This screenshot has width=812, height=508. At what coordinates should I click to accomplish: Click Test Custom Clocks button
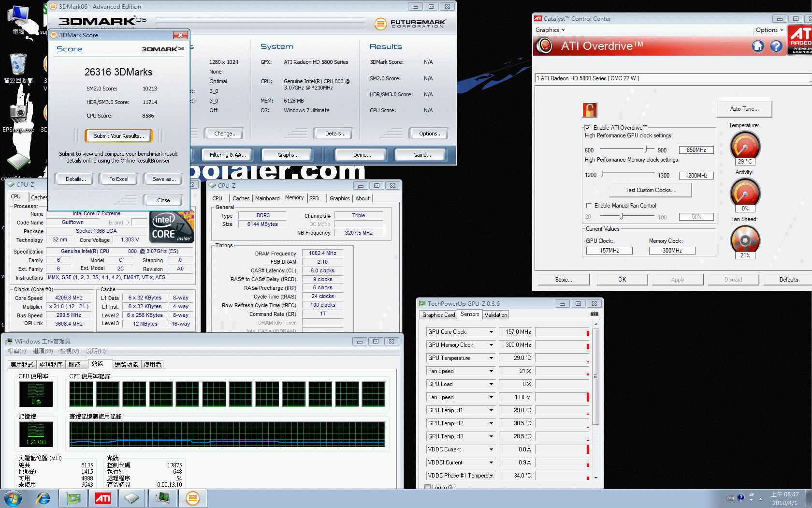(650, 190)
